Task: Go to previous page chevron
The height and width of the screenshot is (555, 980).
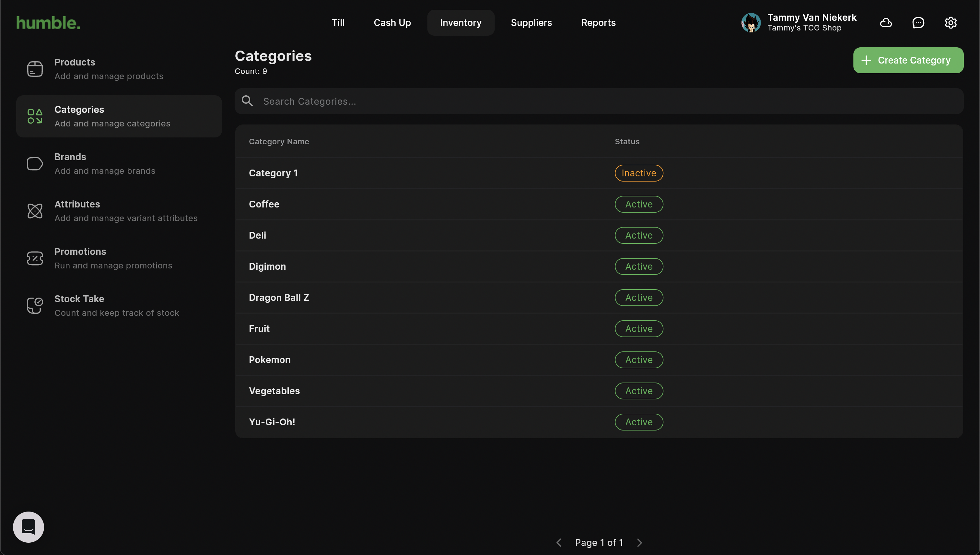Action: point(559,542)
